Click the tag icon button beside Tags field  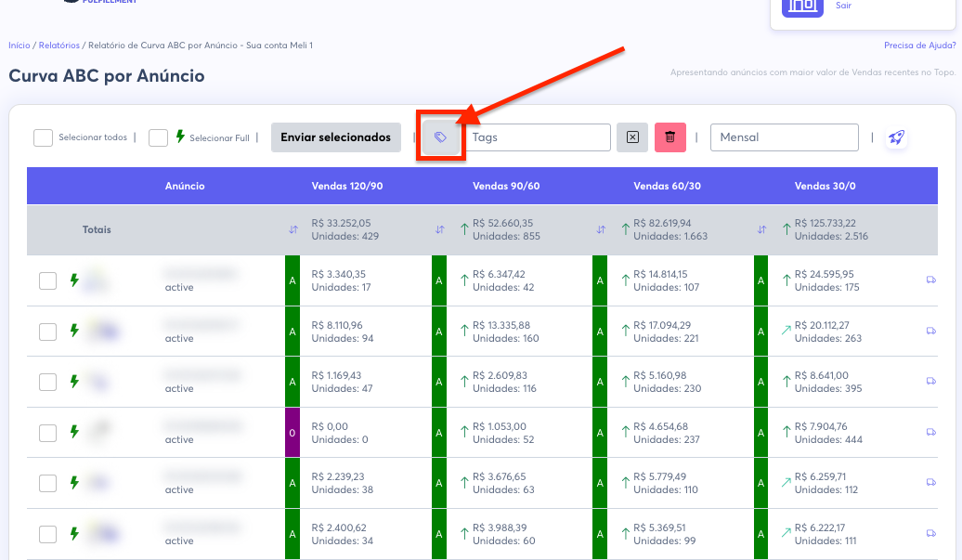pos(440,137)
